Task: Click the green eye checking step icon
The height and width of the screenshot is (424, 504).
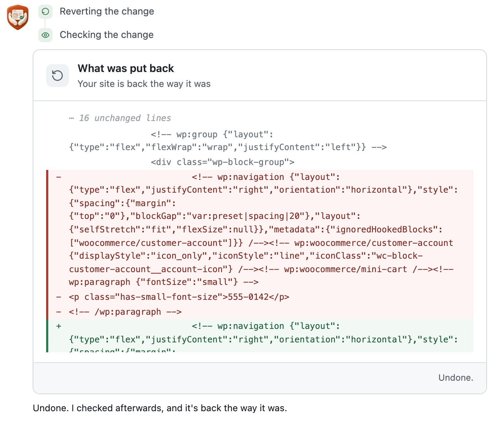Action: (x=45, y=35)
